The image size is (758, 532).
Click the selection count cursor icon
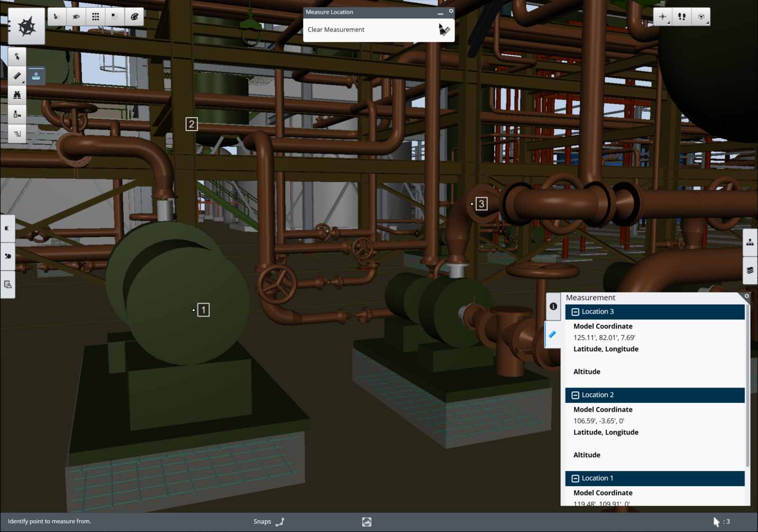[x=716, y=522]
